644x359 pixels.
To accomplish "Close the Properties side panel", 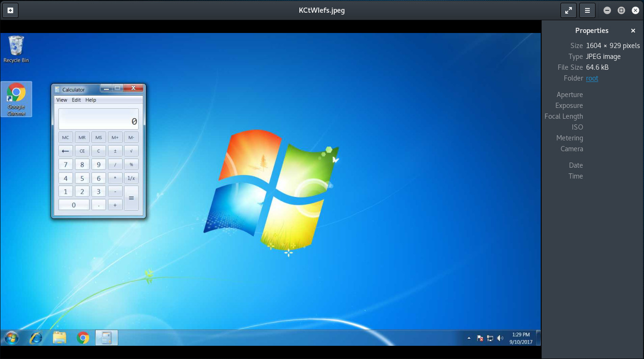I will [x=633, y=31].
